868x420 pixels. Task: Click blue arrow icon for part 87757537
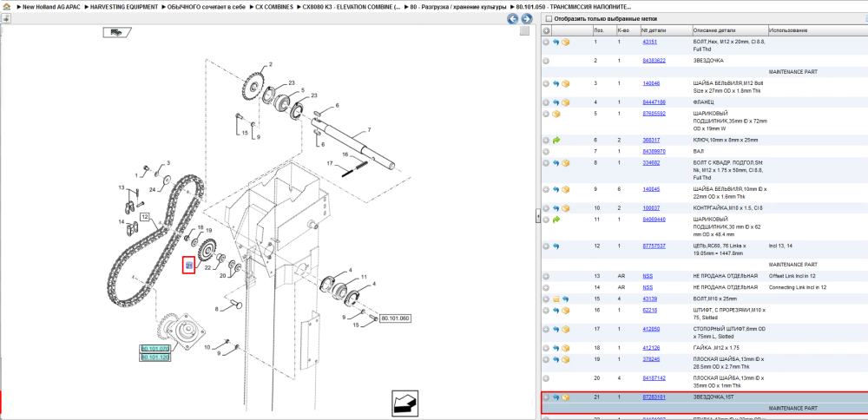(x=556, y=246)
